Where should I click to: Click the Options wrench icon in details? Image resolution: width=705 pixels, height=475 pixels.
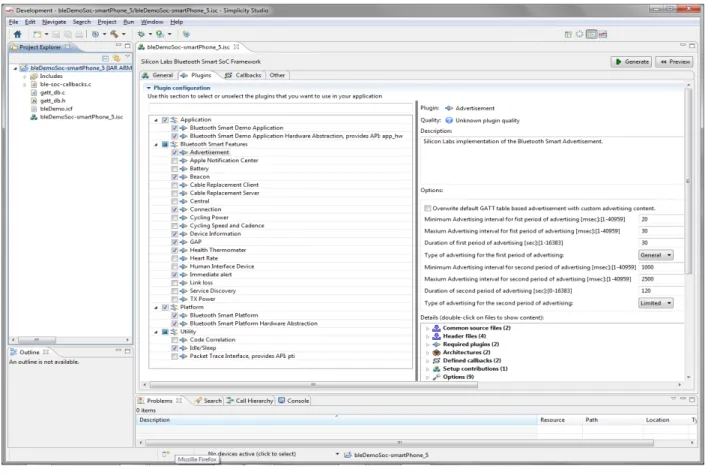[436, 377]
